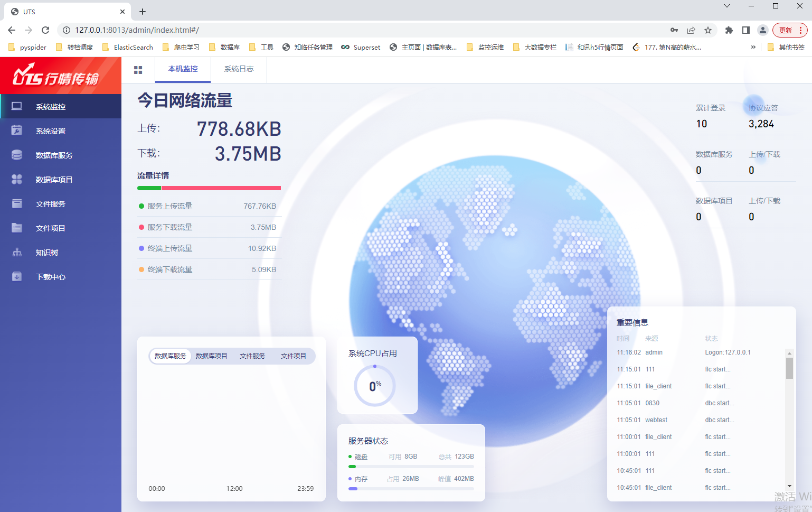812x512 pixels.
Task: Click the 重要信息 scroll down arrow
Action: point(789,486)
